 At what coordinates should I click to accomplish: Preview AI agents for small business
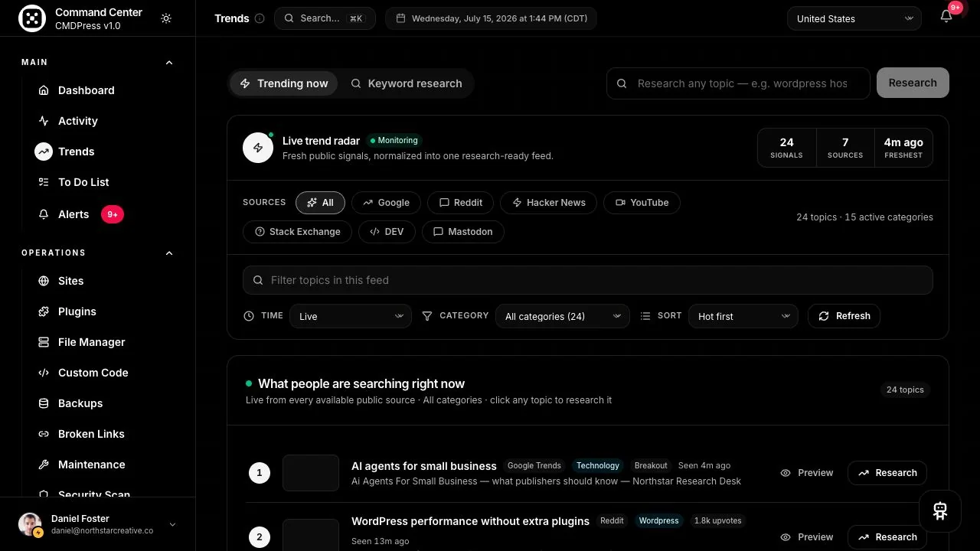coord(806,473)
